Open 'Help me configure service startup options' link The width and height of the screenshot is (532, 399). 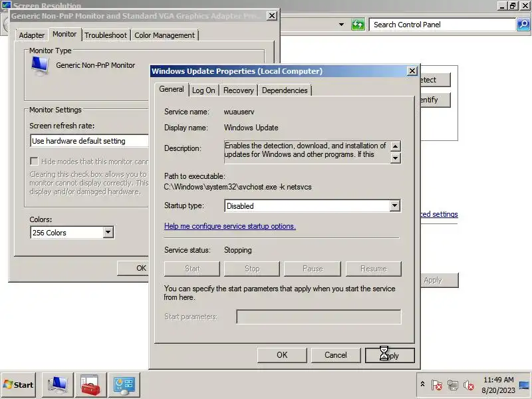coord(229,226)
